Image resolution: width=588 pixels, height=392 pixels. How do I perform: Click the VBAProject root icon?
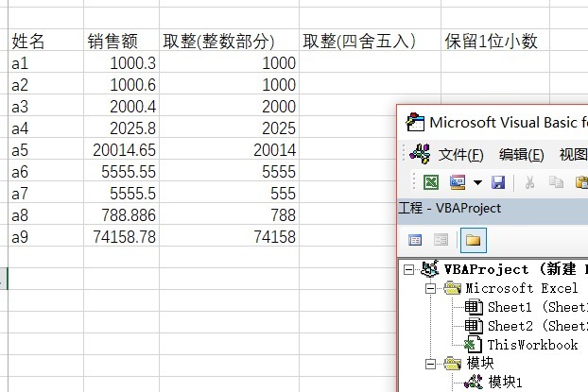pos(429,268)
